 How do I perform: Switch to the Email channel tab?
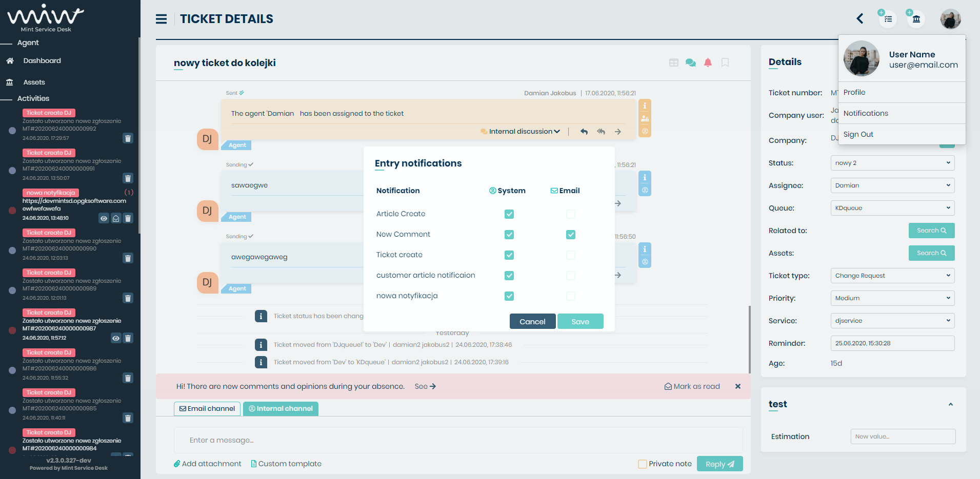click(x=207, y=408)
